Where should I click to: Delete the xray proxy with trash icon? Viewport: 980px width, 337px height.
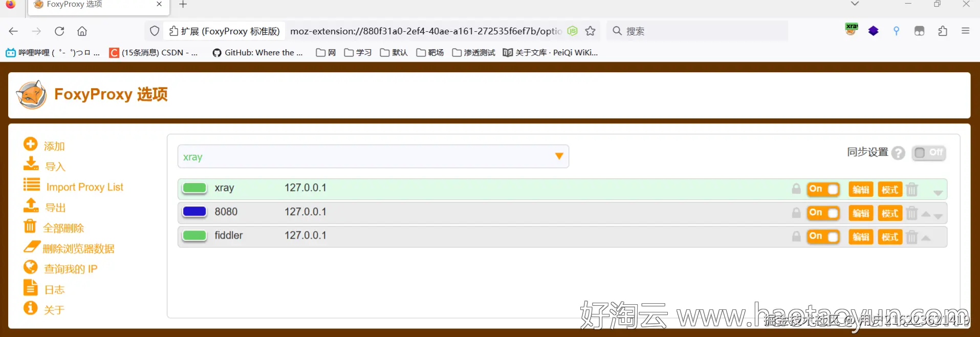coord(912,189)
